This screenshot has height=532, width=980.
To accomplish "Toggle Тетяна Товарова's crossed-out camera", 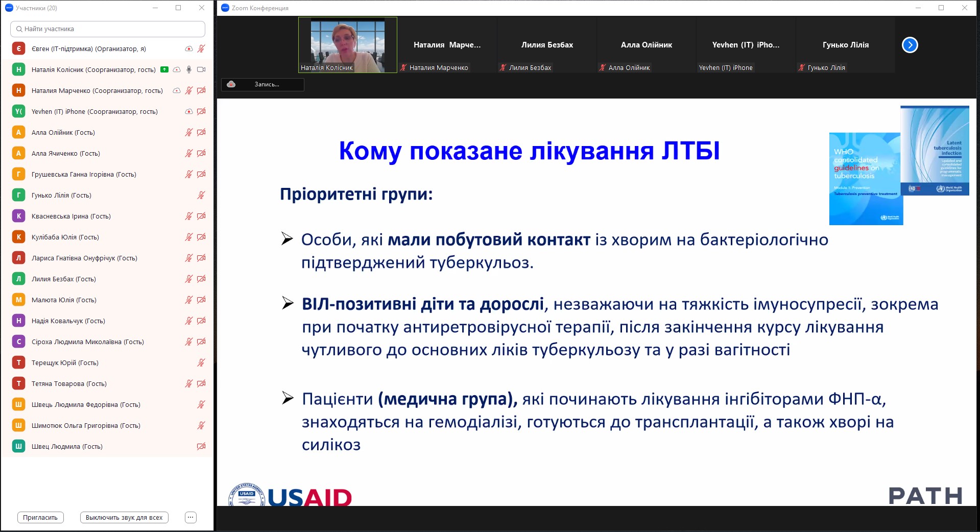I will [x=201, y=383].
